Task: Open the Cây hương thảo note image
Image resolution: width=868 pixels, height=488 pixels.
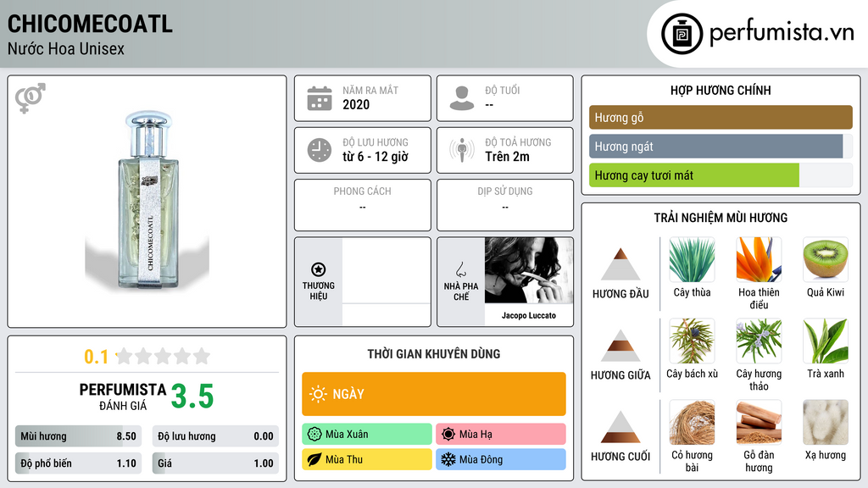Action: pos(759,341)
